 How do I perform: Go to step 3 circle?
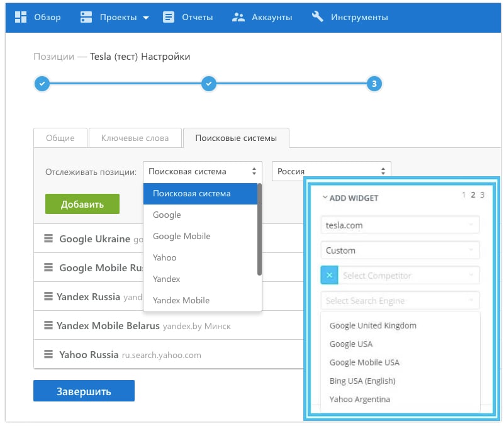374,84
